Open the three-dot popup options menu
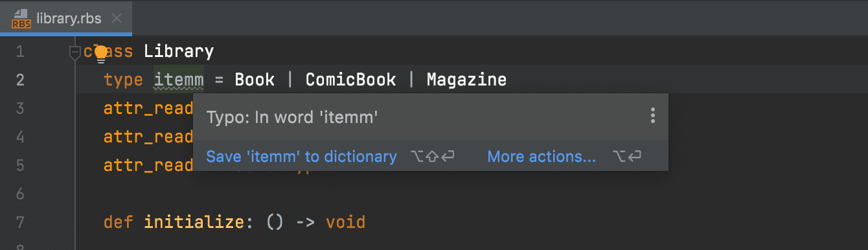868x250 pixels. coord(652,117)
